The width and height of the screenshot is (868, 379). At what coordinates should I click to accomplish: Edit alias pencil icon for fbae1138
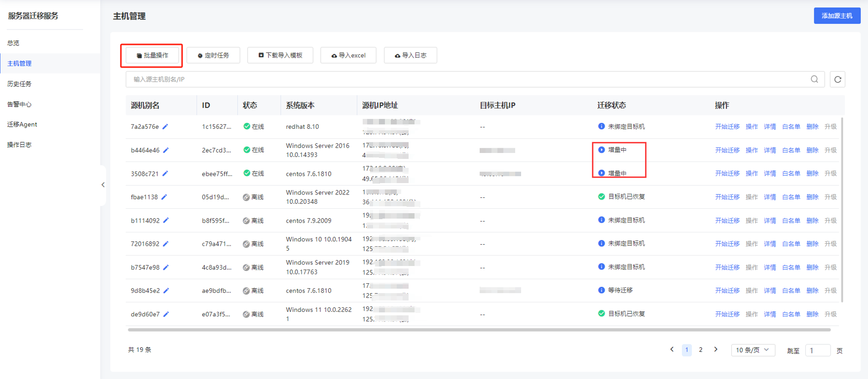point(164,197)
